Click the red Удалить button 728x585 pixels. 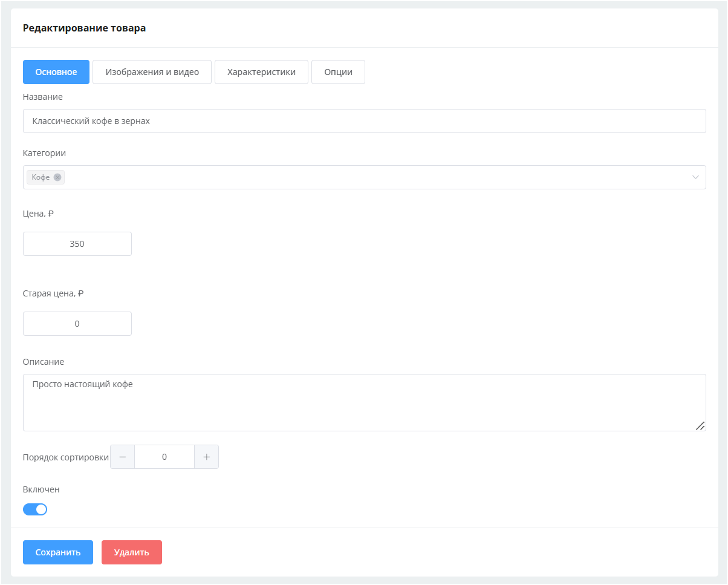click(x=131, y=552)
